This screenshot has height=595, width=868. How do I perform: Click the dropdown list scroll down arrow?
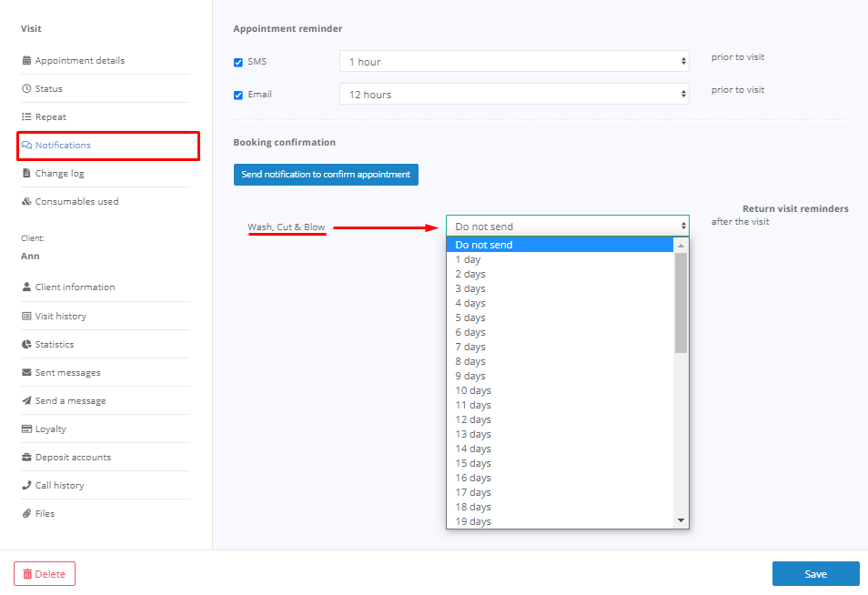pyautogui.click(x=681, y=520)
